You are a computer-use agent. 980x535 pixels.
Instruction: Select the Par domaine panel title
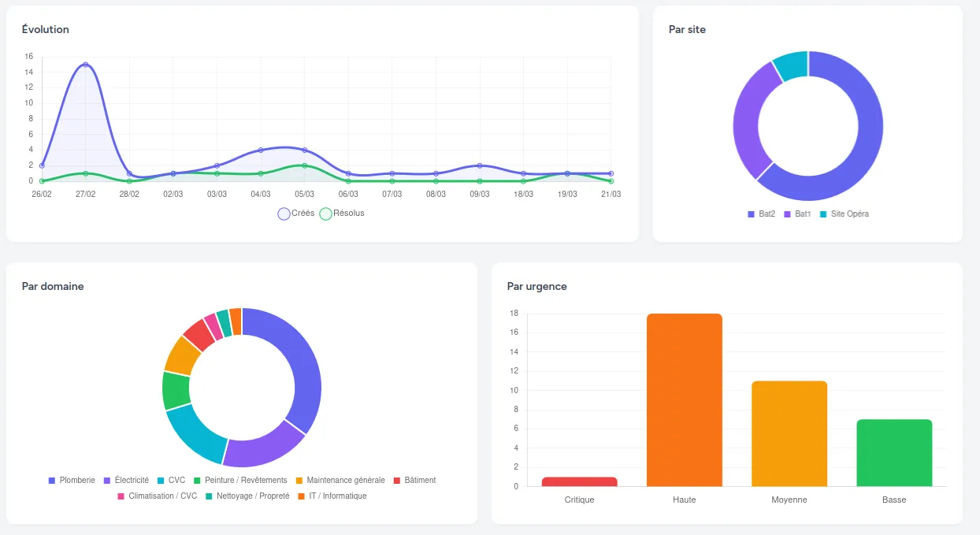[52, 286]
